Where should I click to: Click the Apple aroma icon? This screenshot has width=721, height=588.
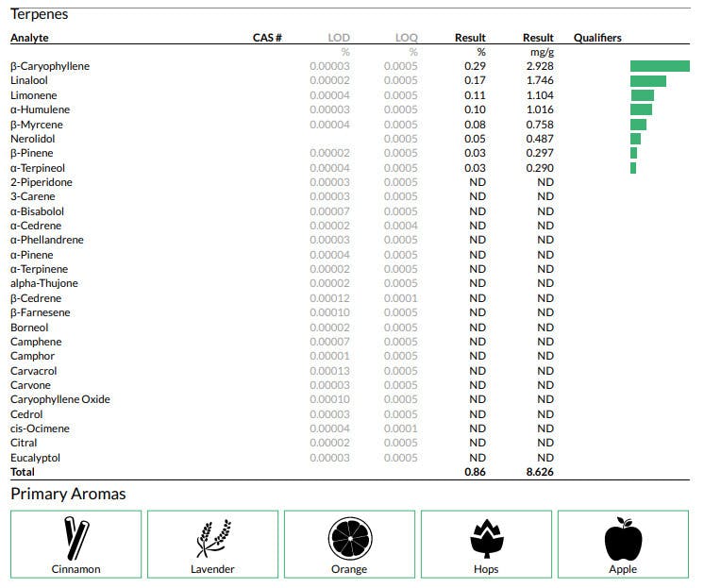pos(623,538)
